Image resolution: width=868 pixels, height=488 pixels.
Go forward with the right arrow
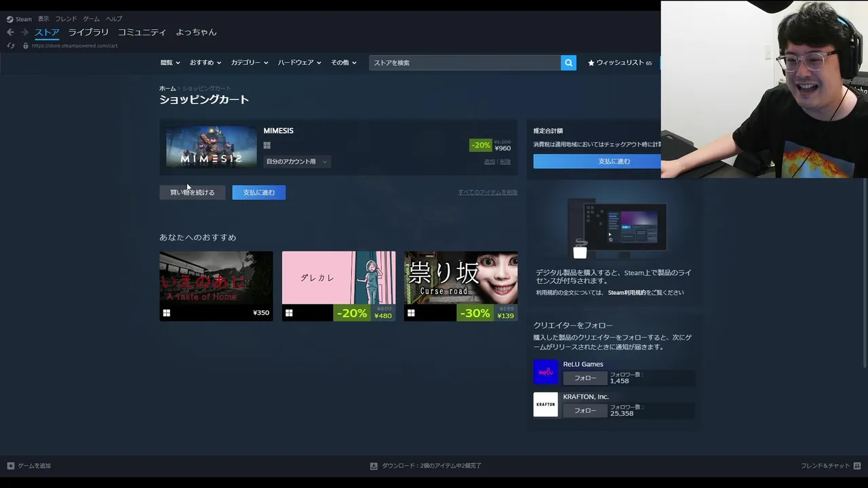pos(24,32)
